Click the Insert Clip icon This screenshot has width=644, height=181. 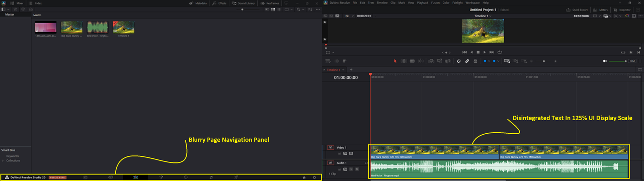(x=431, y=61)
